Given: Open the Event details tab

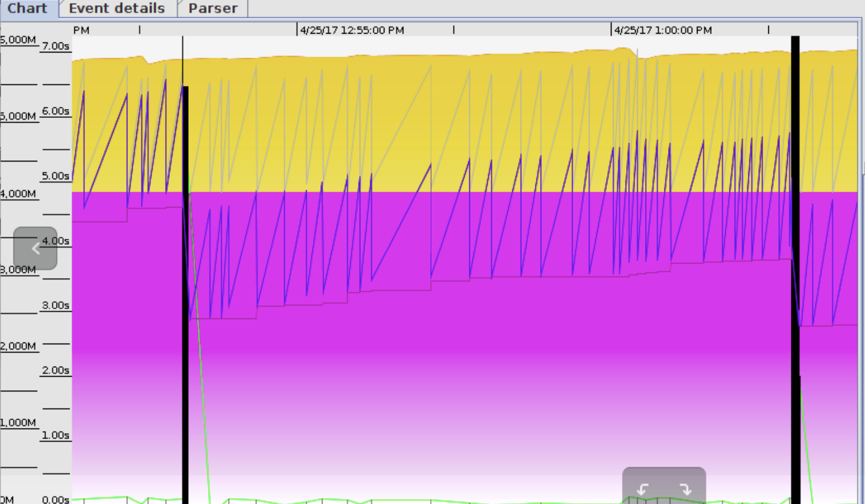Looking at the screenshot, I should pyautogui.click(x=117, y=8).
